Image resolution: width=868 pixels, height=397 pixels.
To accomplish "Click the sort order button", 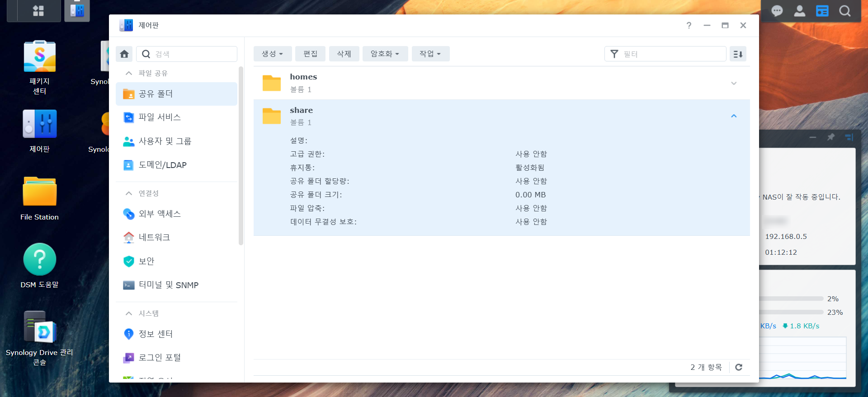I will click(738, 54).
